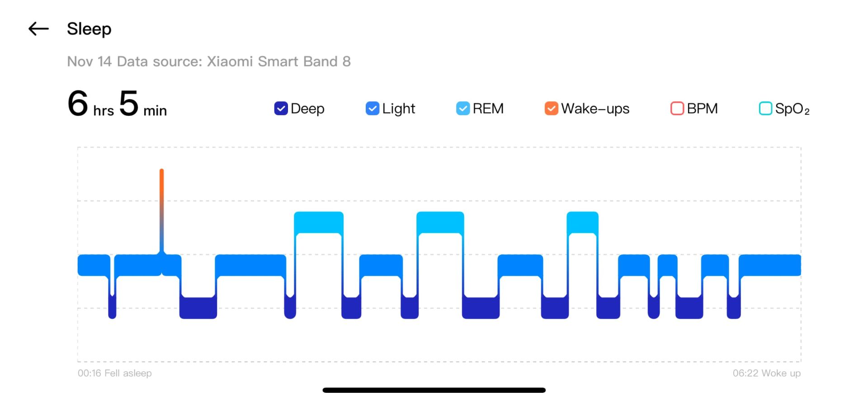Turn off the Wake-ups checkbox
The height and width of the screenshot is (401, 868).
[x=551, y=109]
